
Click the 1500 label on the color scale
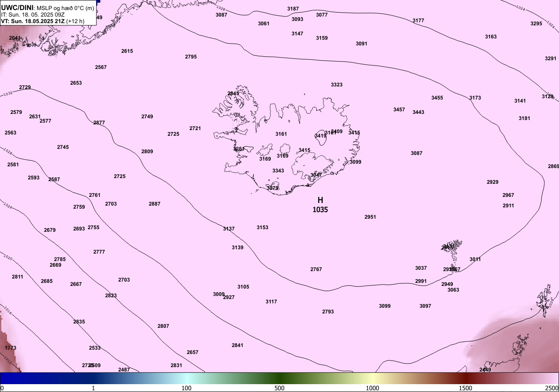tap(466, 388)
